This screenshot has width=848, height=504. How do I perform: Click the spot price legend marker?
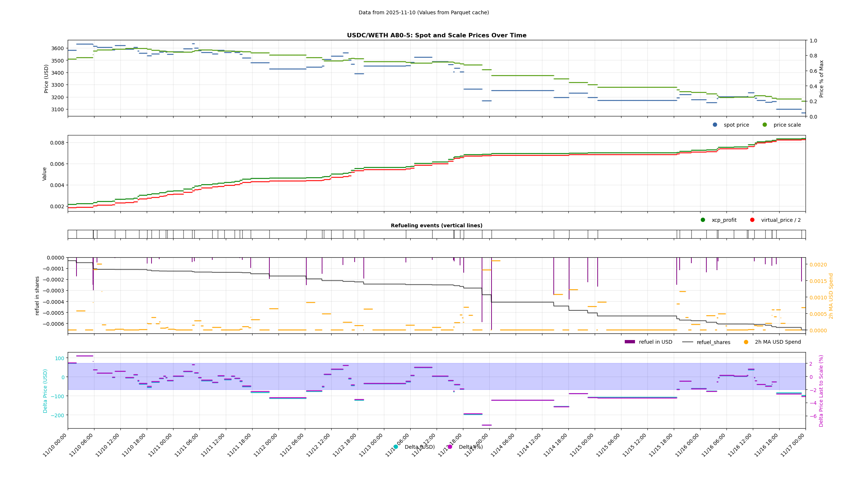(715, 125)
